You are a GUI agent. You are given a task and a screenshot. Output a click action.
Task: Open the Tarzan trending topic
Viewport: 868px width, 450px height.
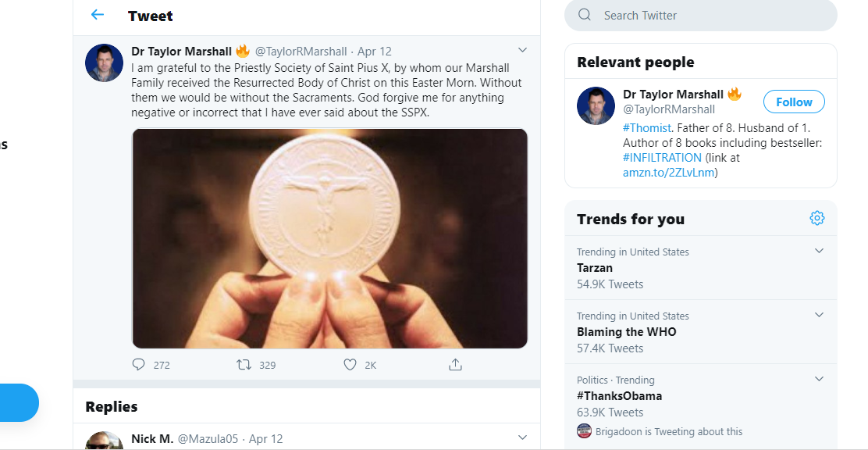[x=595, y=268]
